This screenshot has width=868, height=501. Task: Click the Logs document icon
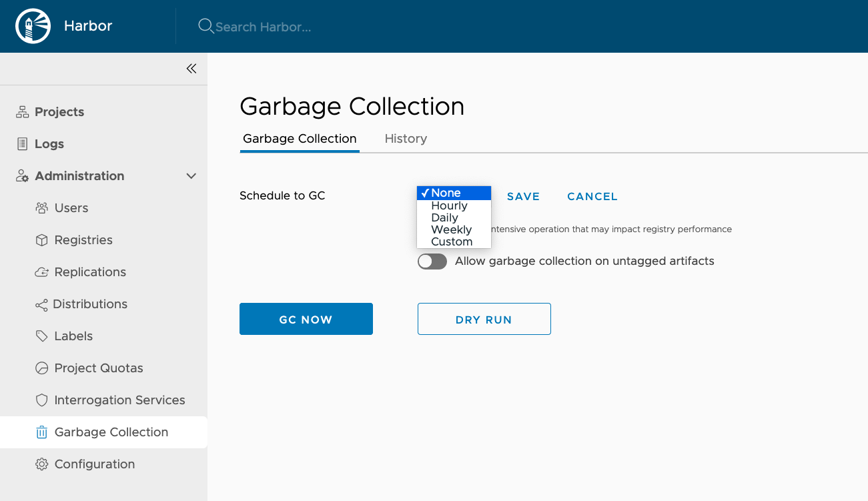(22, 144)
